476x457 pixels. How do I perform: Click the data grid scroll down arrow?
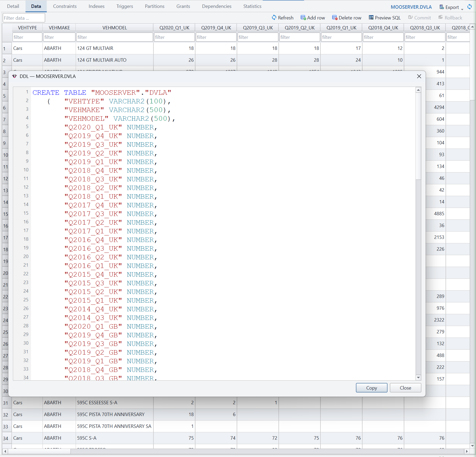[472, 445]
